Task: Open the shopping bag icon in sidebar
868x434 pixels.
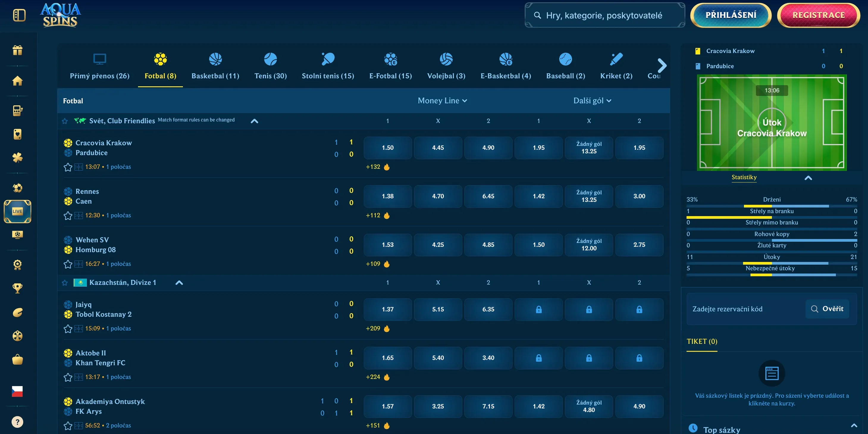Action: (18, 360)
